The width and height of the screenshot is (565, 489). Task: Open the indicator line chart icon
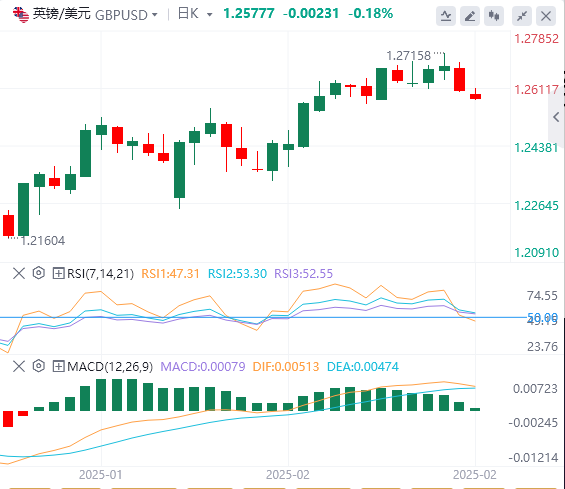pos(446,16)
